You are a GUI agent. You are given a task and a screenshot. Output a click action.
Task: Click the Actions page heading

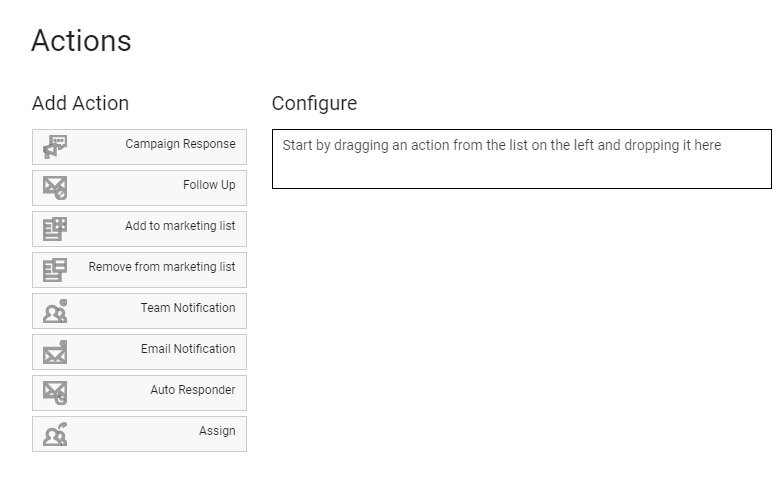(82, 40)
